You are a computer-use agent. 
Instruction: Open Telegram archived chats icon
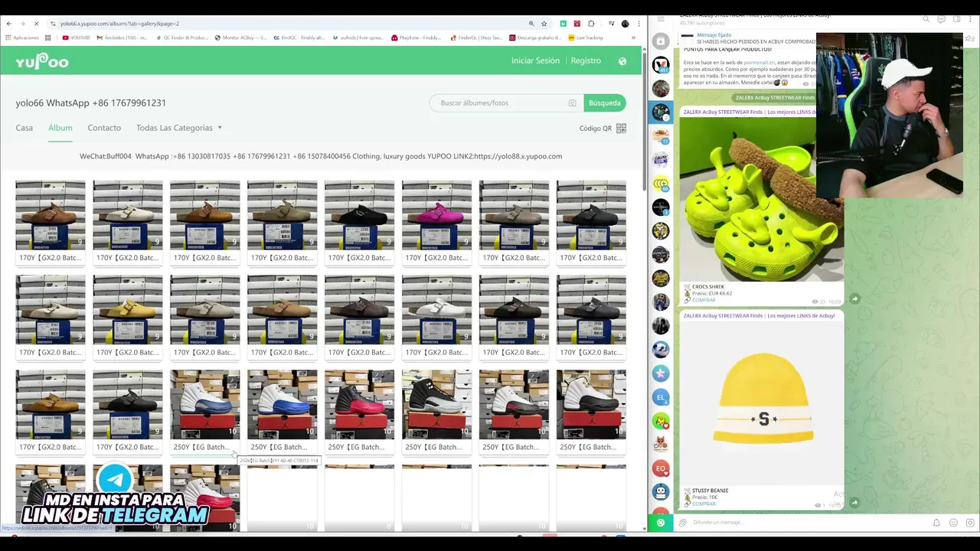tap(661, 41)
